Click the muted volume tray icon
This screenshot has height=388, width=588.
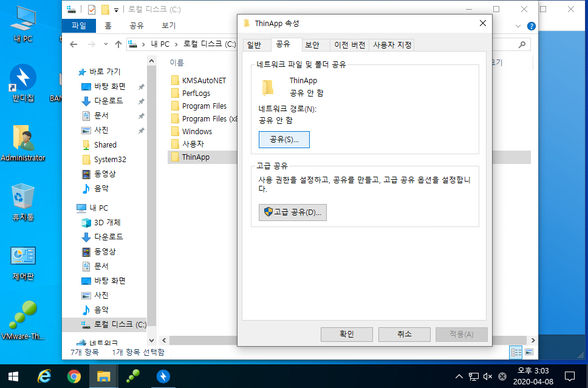click(488, 376)
